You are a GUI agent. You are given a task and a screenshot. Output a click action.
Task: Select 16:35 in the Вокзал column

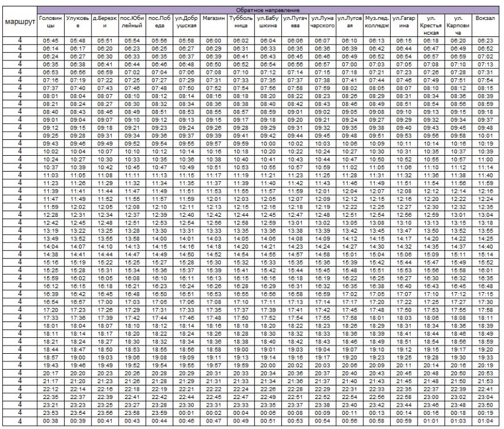point(485,278)
